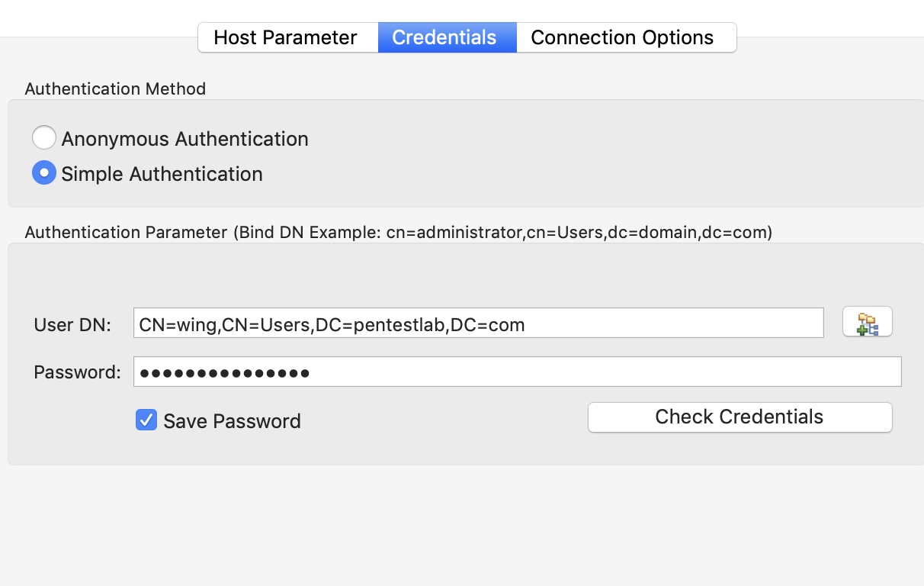Click the directory tree browse icon
The height and width of the screenshot is (586, 924).
click(x=867, y=323)
